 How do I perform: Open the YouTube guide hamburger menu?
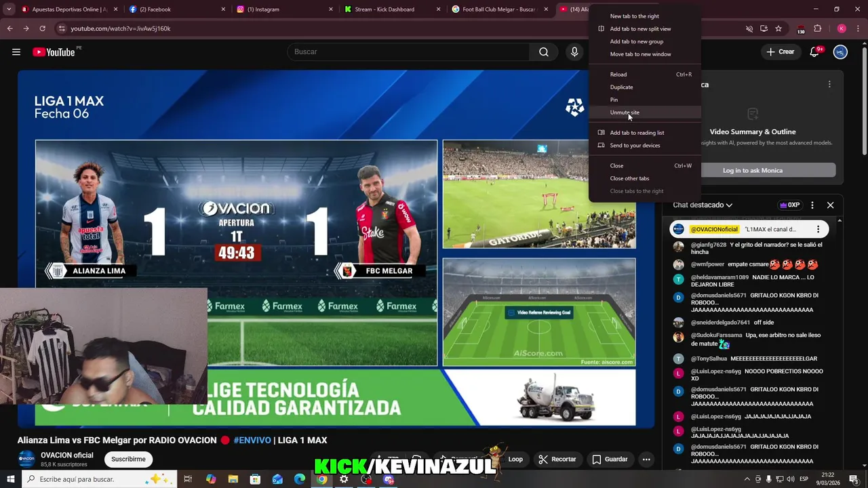[x=16, y=52]
